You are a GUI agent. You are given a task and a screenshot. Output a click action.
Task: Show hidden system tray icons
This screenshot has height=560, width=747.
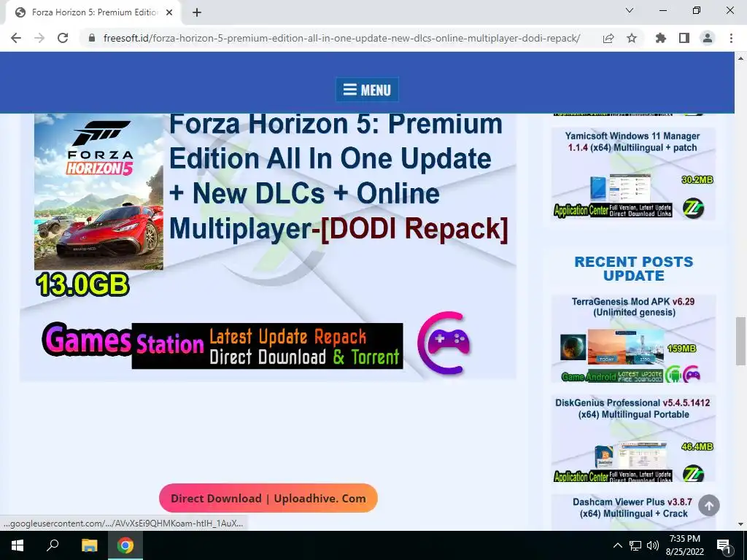click(x=617, y=545)
